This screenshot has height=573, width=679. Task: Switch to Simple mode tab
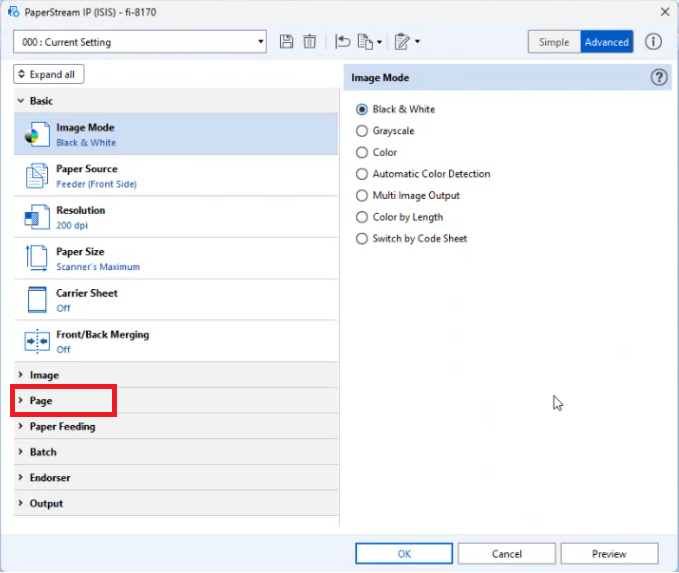click(x=554, y=42)
